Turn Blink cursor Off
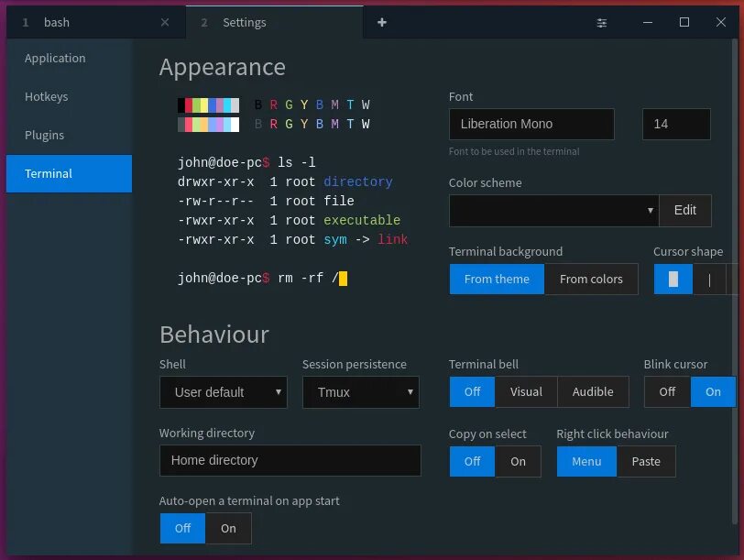744x560 pixels. 667,392
